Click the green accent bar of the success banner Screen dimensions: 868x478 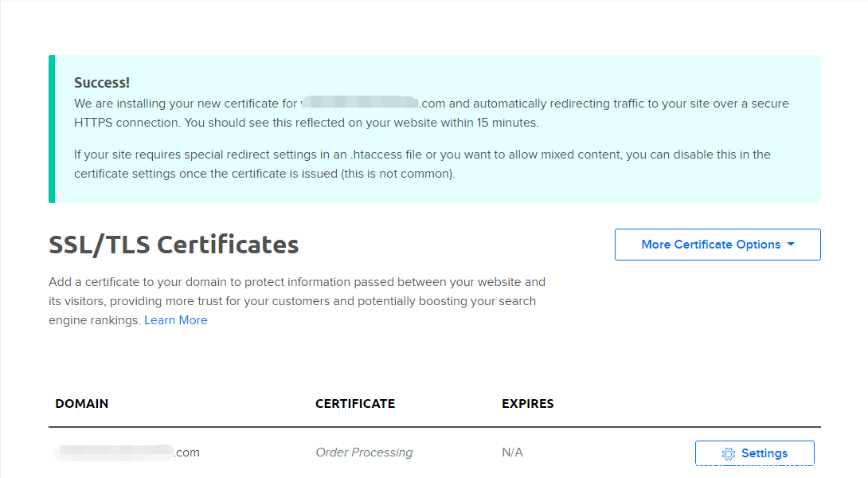click(x=52, y=129)
